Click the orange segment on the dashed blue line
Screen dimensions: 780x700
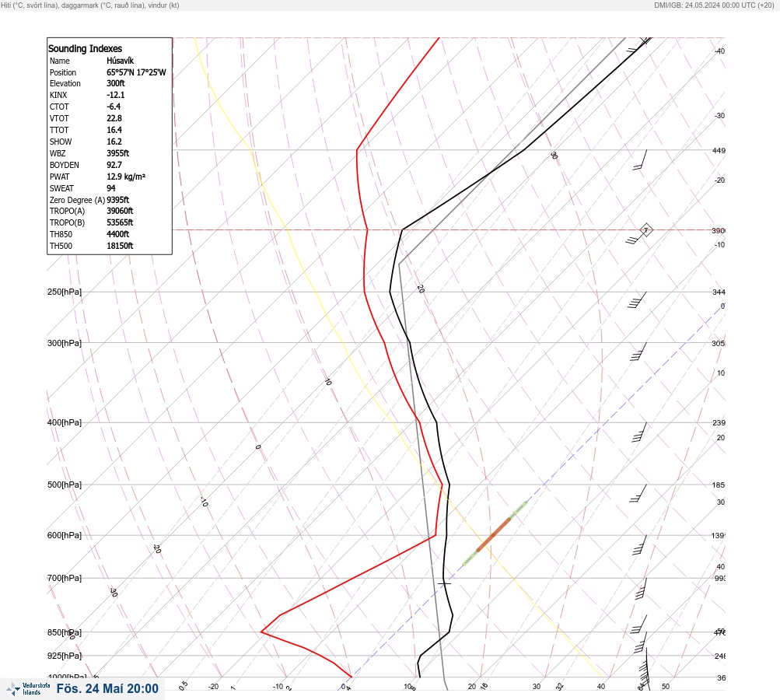coord(494,535)
